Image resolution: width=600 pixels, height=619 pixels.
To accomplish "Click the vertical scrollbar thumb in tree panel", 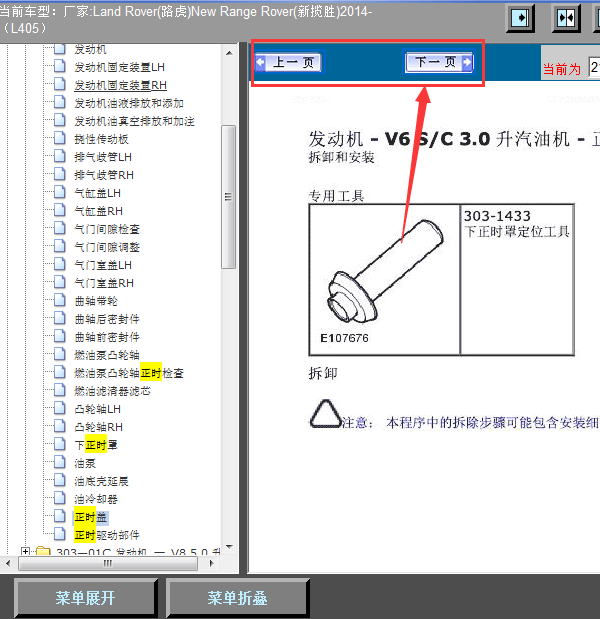I will point(229,197).
